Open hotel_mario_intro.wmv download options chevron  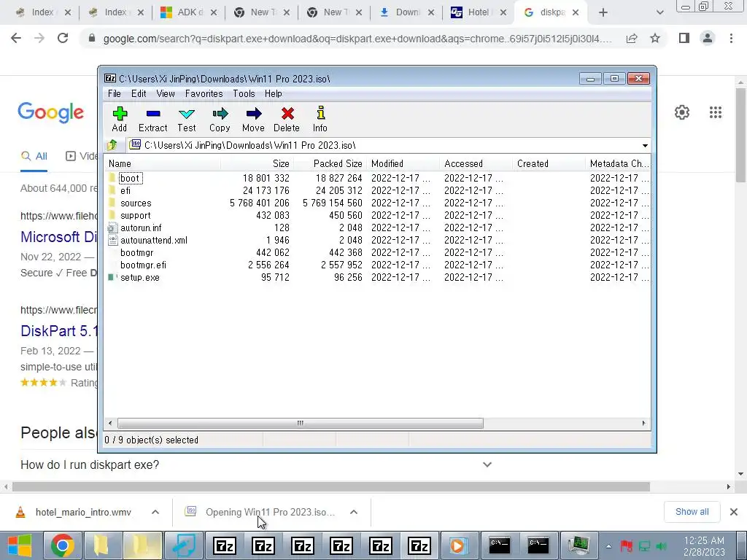(155, 512)
